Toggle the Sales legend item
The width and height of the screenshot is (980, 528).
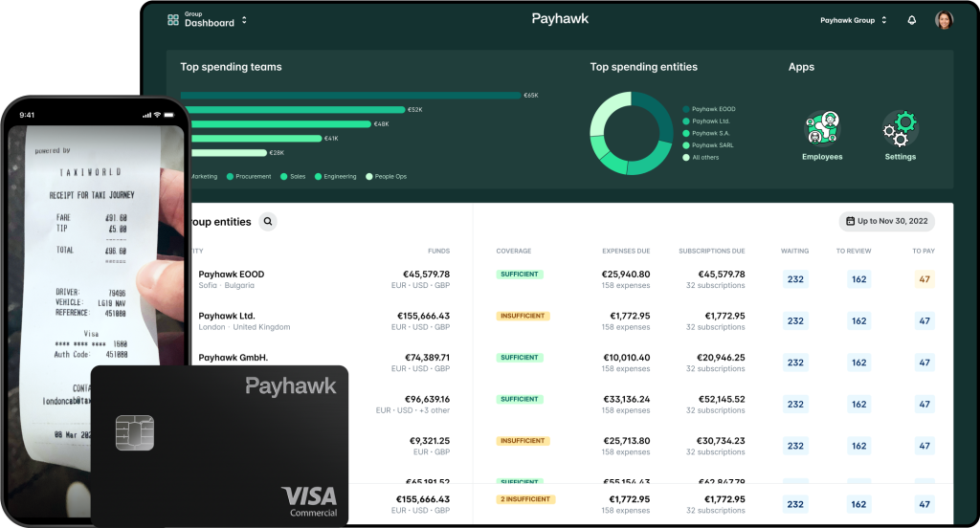click(x=293, y=177)
